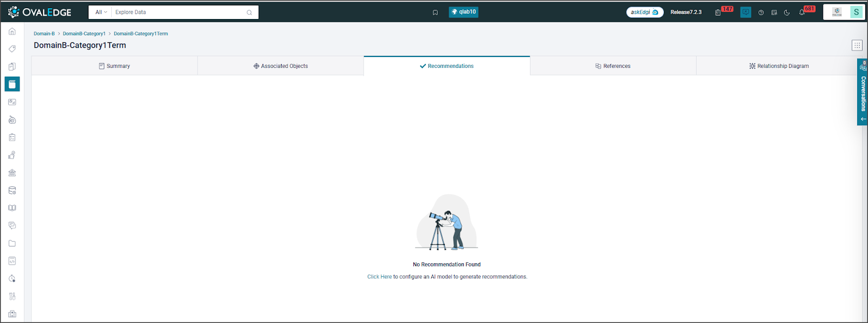
Task: Open the notifications bell icon
Action: click(802, 12)
